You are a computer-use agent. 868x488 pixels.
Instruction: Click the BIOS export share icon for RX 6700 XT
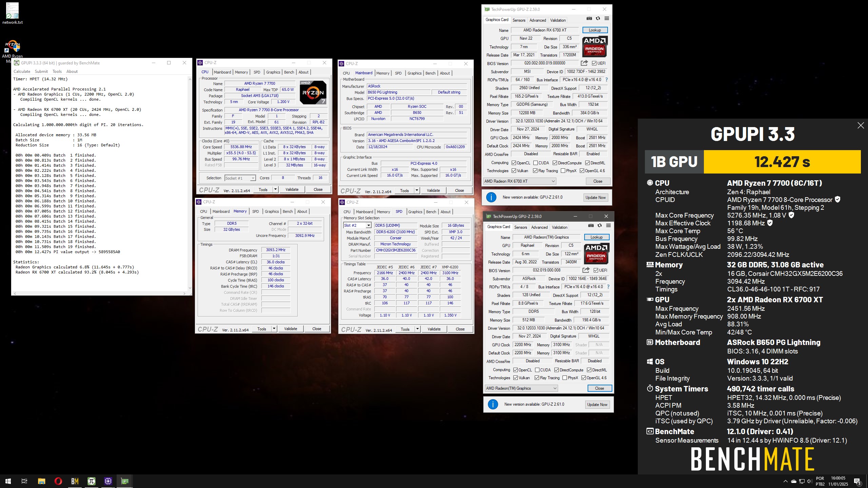coord(584,63)
